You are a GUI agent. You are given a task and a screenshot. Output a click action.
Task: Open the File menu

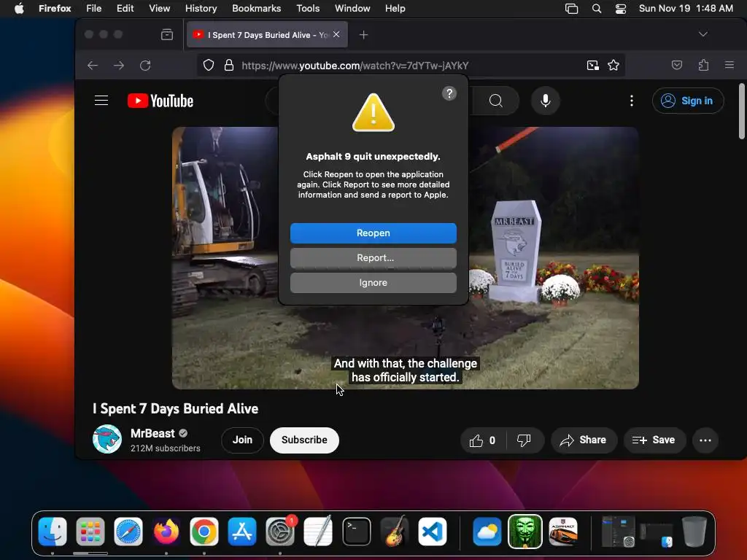coord(93,9)
